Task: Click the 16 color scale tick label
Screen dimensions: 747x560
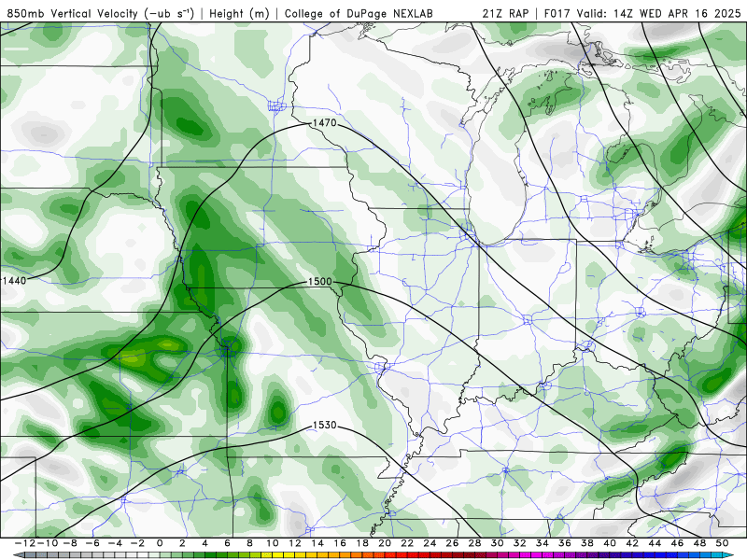Action: (x=340, y=543)
